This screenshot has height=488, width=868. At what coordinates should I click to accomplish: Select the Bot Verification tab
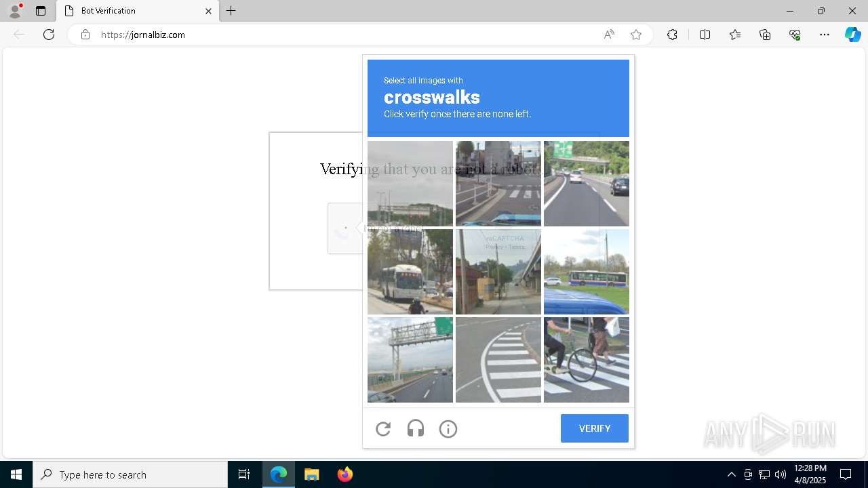137,11
